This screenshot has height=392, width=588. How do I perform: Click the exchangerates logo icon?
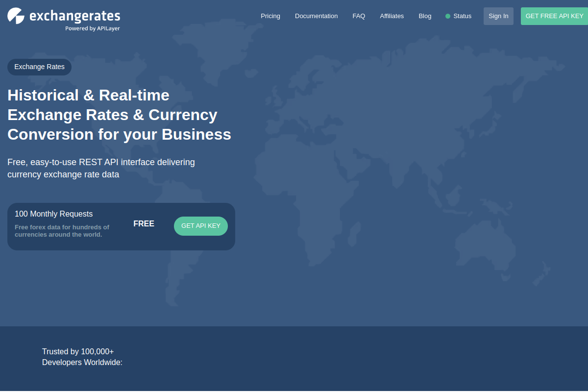coord(16,16)
